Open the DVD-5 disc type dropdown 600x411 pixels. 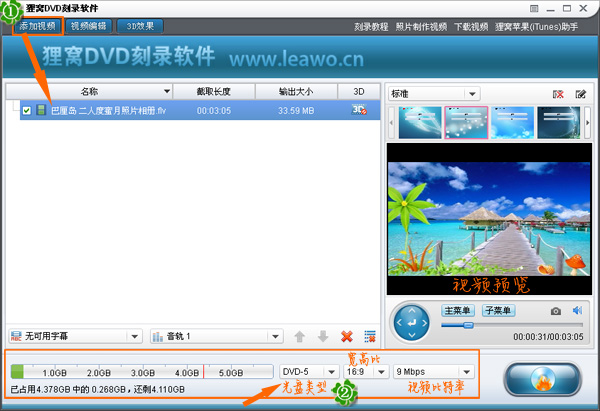coord(308,372)
